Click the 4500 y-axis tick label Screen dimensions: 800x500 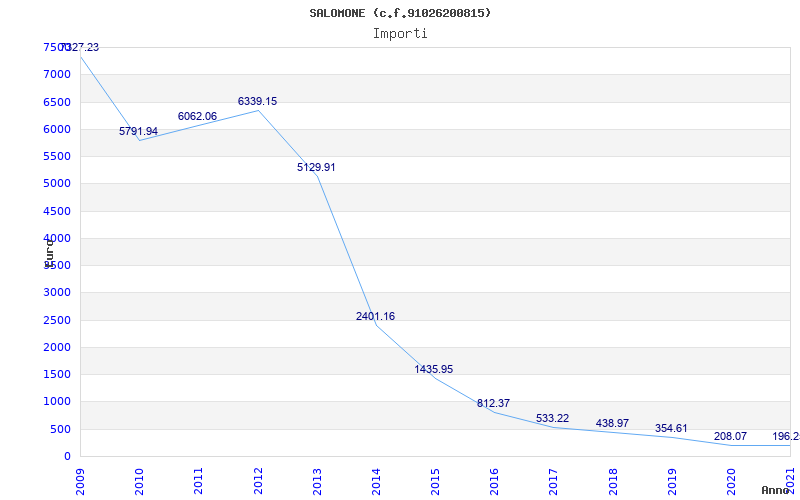[57, 211]
